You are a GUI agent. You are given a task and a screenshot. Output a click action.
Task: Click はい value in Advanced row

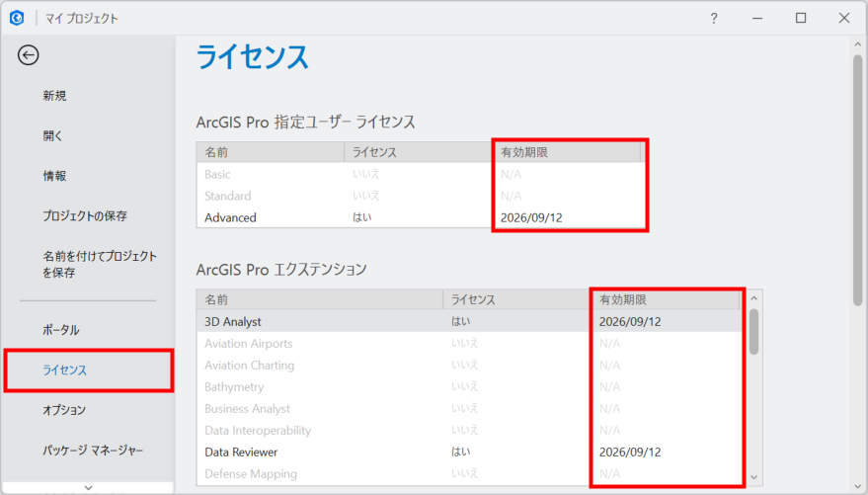(x=362, y=217)
